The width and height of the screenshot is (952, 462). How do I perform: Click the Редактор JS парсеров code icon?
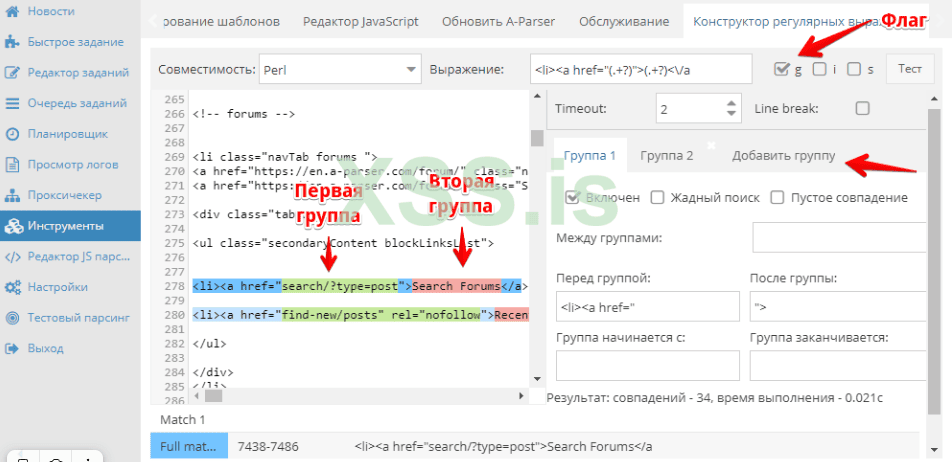click(12, 257)
